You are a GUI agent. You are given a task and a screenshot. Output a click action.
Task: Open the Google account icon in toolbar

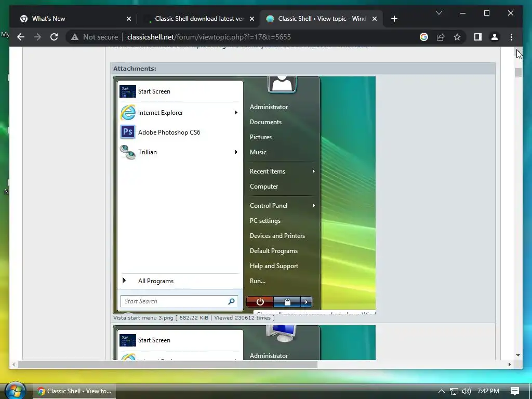click(x=424, y=37)
